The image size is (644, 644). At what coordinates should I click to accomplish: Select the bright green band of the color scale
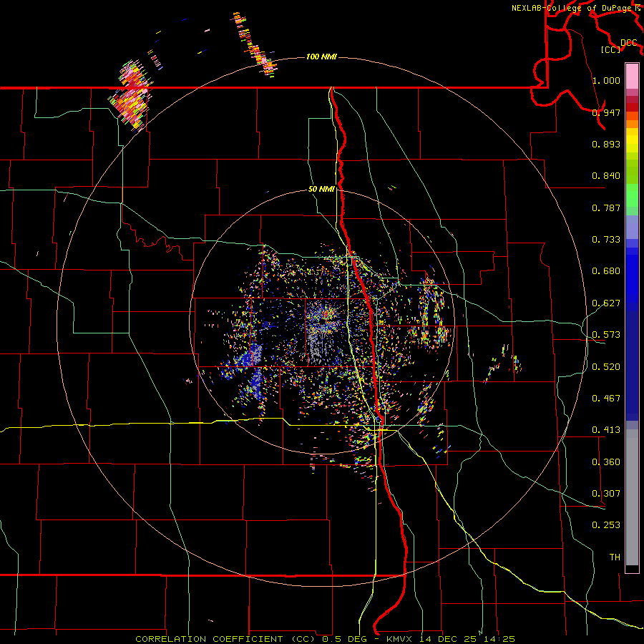632,195
